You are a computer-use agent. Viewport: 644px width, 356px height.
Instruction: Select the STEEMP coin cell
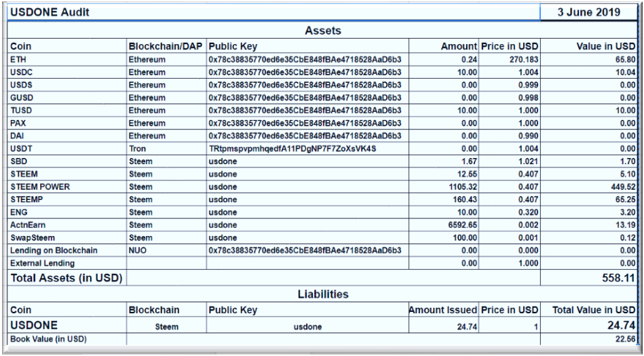[x=67, y=199]
